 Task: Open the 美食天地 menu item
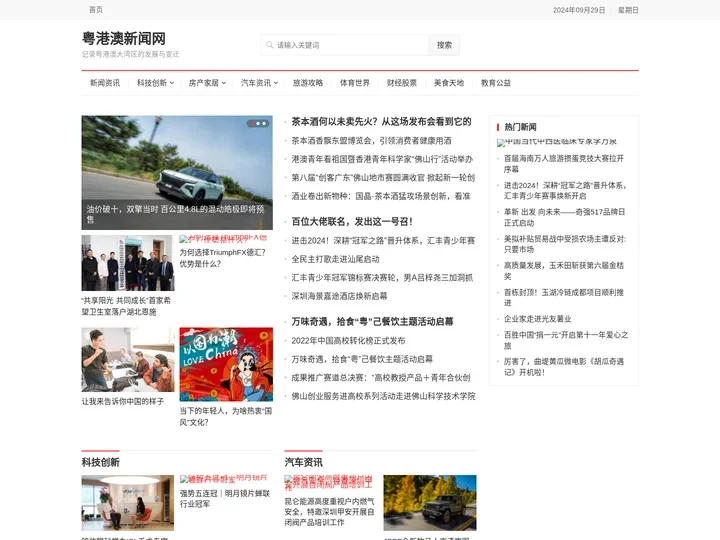pyautogui.click(x=449, y=83)
